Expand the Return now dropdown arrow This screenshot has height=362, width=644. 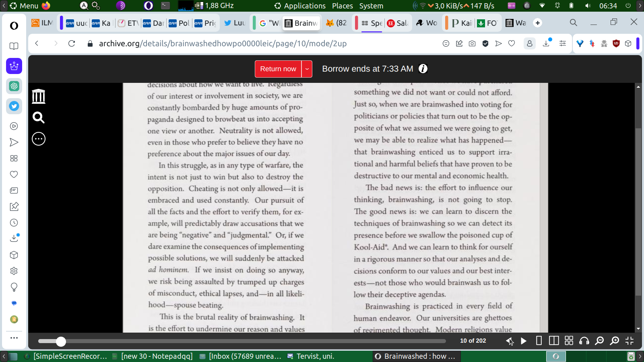(x=307, y=69)
